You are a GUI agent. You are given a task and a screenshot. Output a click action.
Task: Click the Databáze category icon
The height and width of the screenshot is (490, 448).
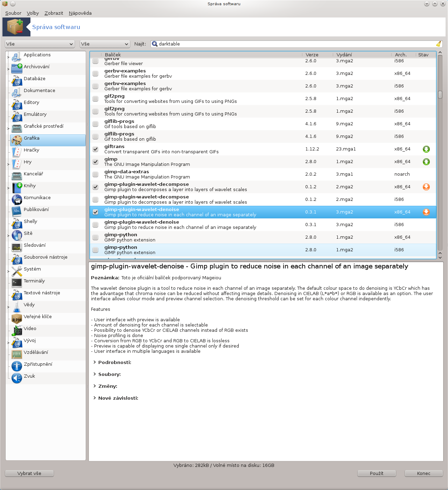(x=17, y=81)
